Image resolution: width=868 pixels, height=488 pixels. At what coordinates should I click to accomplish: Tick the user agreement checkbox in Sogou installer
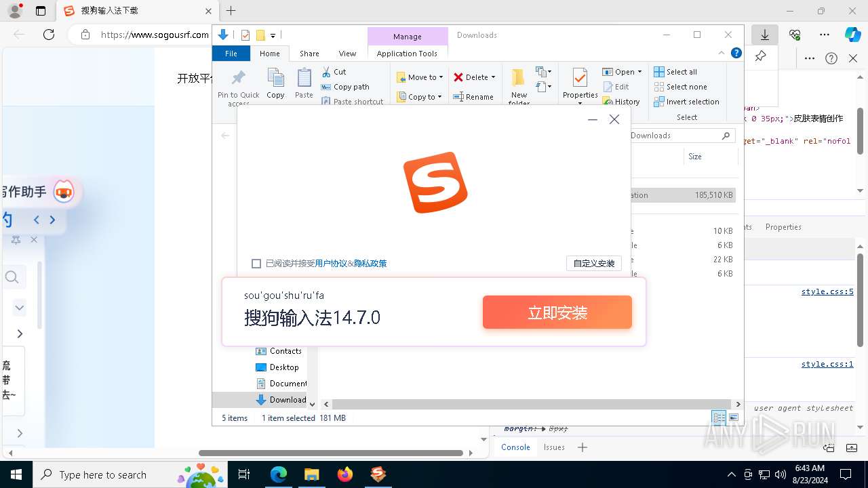click(256, 264)
